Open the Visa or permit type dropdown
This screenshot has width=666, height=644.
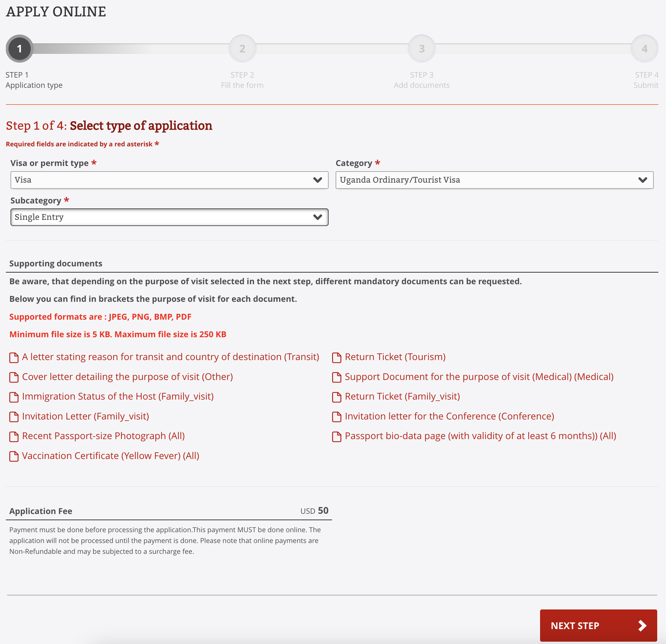coord(169,180)
